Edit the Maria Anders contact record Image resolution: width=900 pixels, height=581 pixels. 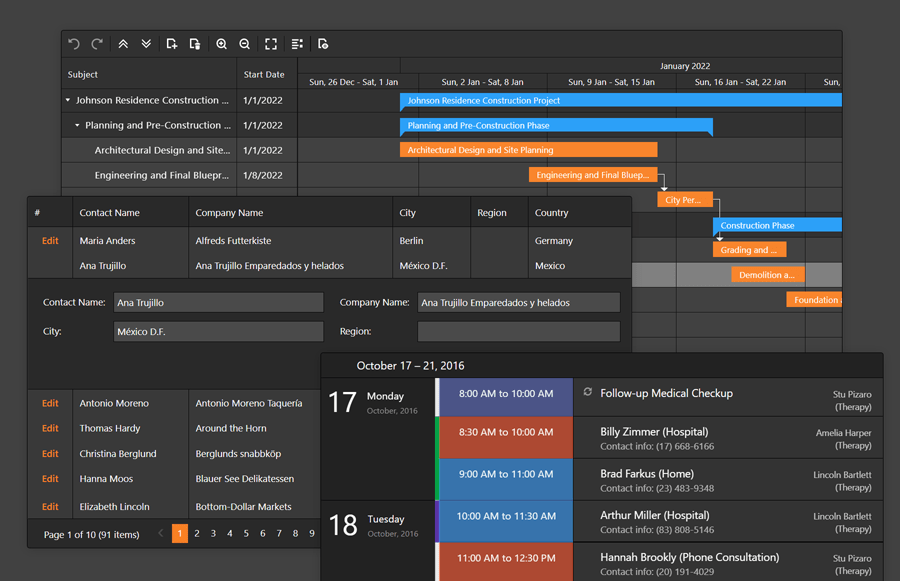point(48,240)
